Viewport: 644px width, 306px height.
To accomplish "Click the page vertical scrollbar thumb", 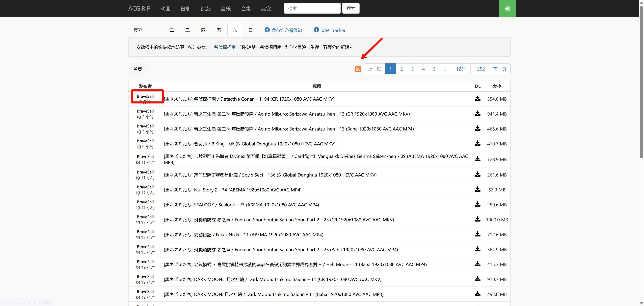I will tap(641, 83).
